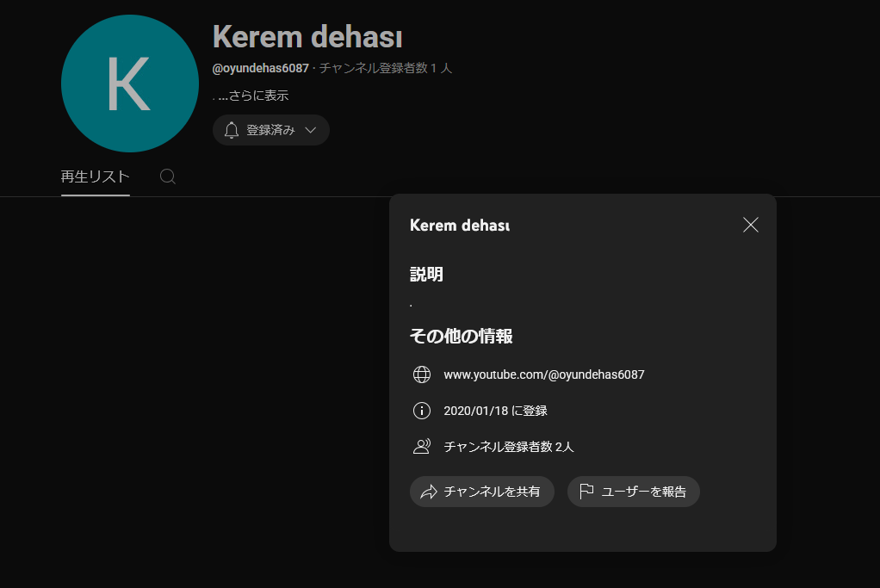Image resolution: width=880 pixels, height=588 pixels.
Task: Click the 2020/01/18 に登録 date text
Action: point(496,411)
